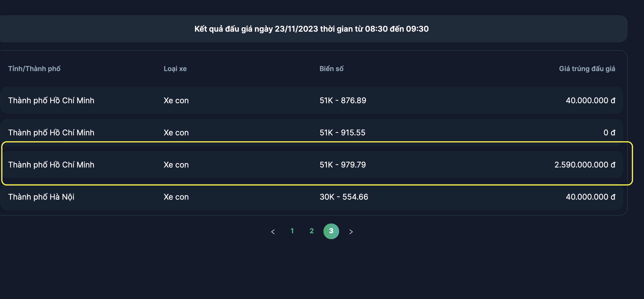Viewport: 644px width, 299px height.
Task: Click the next page arrow
Action: 351,232
